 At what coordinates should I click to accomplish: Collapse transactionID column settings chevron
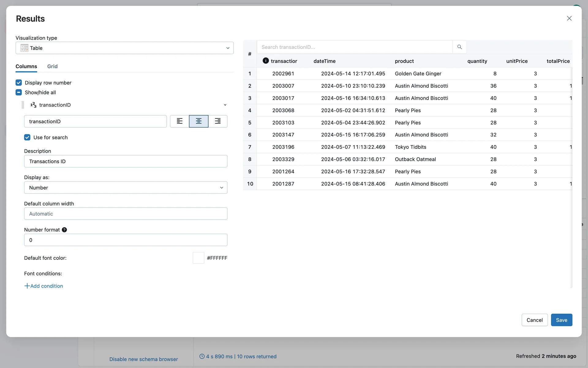pyautogui.click(x=225, y=105)
